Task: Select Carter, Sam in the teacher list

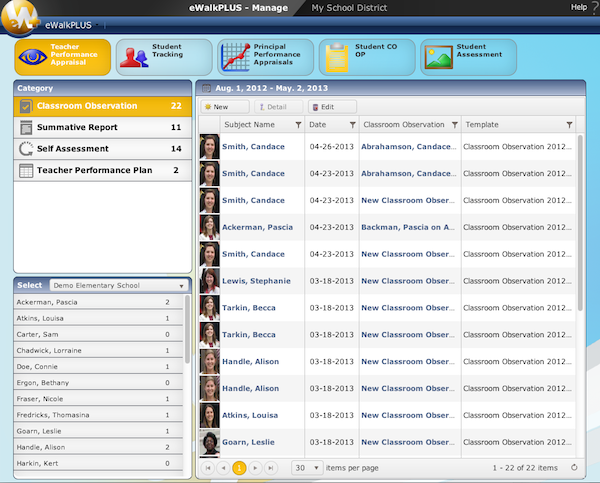Action: [98, 335]
